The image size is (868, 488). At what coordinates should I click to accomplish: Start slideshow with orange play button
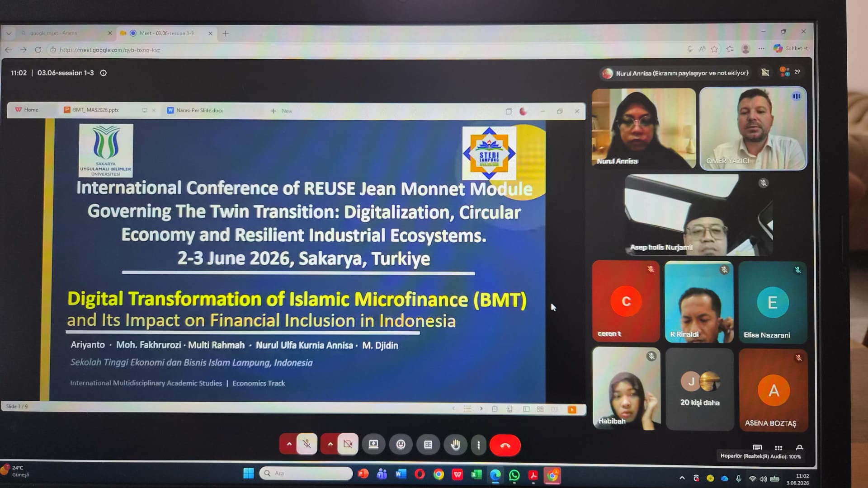pyautogui.click(x=572, y=409)
